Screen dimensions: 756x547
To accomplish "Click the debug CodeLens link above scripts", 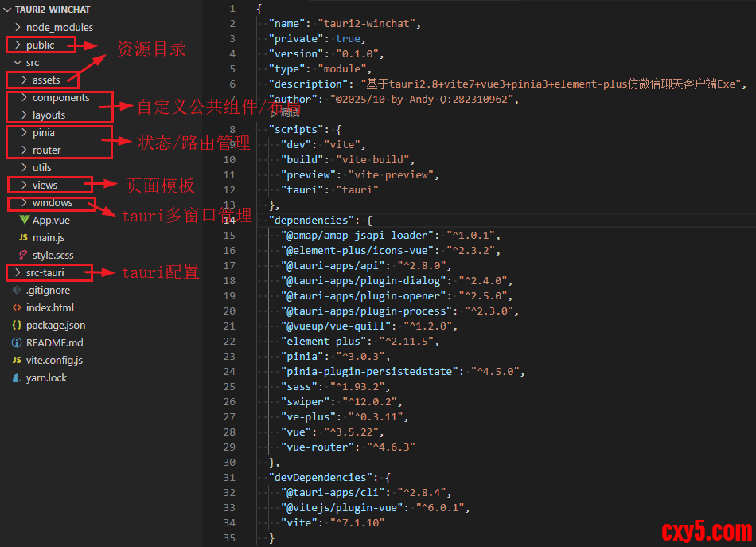I will tap(286, 114).
